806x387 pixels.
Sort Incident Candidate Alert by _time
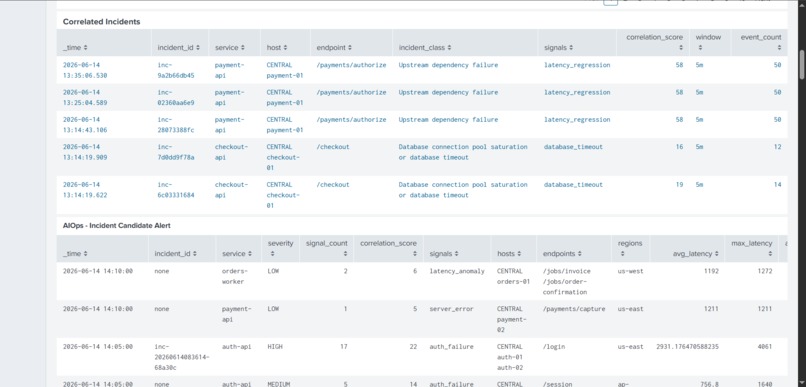[x=75, y=253]
